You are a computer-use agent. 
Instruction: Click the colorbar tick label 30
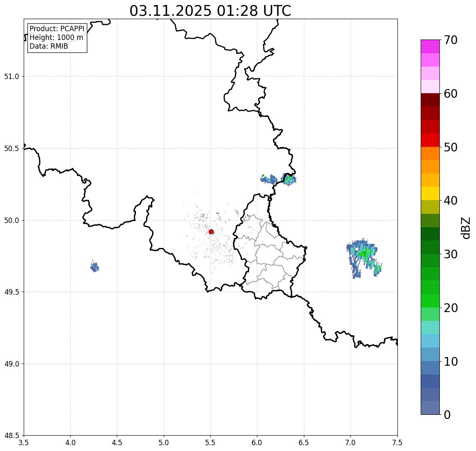point(451,254)
